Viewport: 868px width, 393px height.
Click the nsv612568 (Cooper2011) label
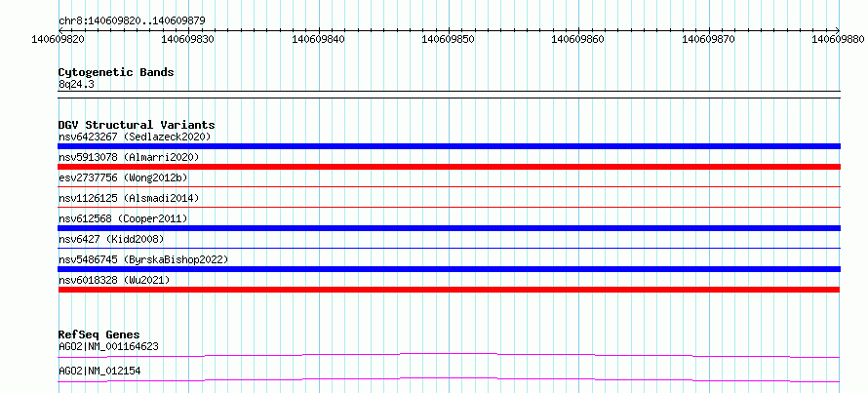123,218
